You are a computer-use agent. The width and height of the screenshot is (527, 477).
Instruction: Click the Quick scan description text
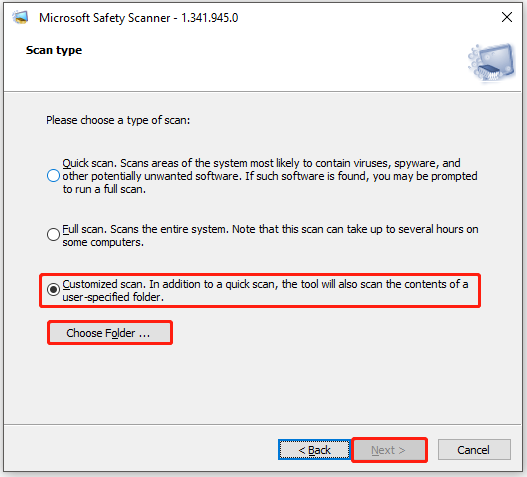(x=270, y=176)
